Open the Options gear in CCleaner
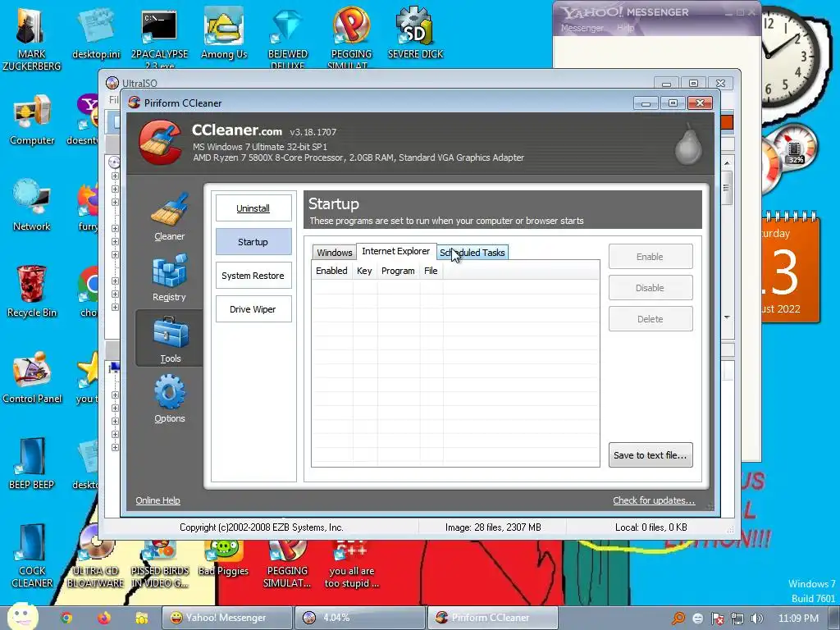840x630 pixels. pos(169,399)
